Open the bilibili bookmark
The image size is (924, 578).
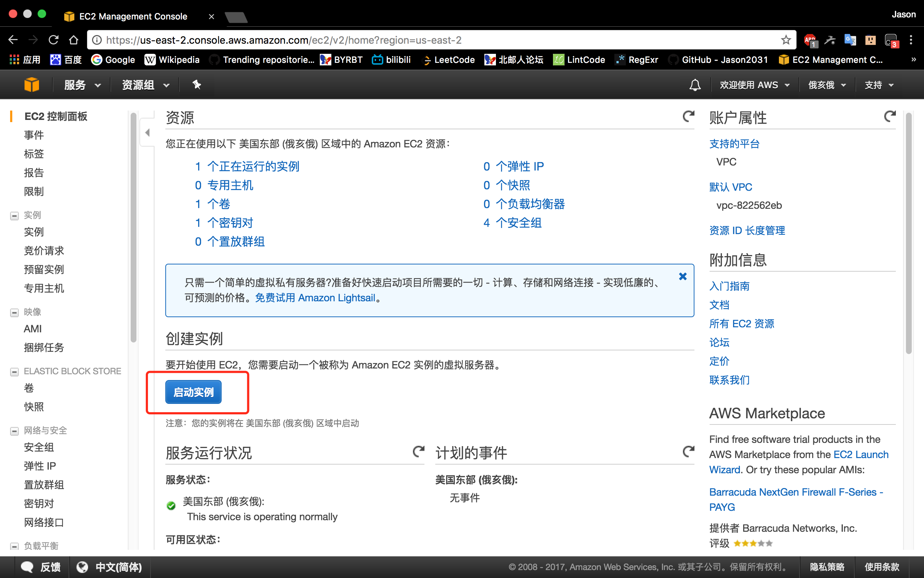click(391, 60)
